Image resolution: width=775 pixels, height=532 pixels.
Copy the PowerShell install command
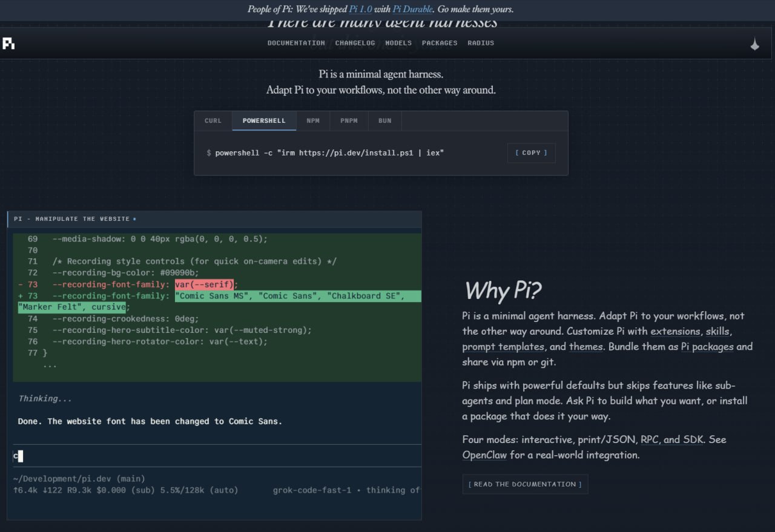click(x=531, y=153)
